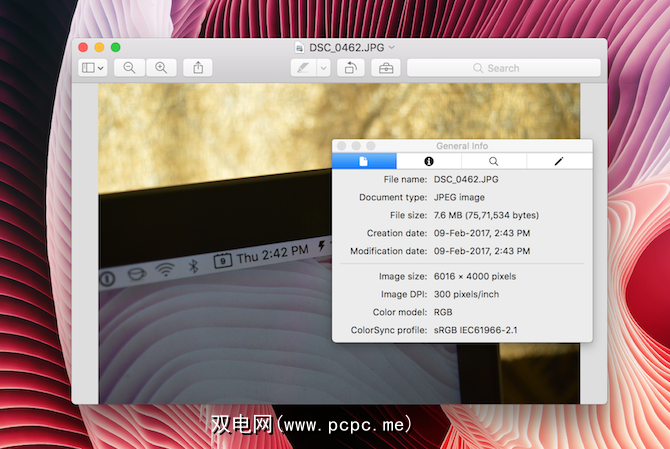Image resolution: width=670 pixels, height=449 pixels.
Task: Click the Search field
Action: [x=503, y=68]
